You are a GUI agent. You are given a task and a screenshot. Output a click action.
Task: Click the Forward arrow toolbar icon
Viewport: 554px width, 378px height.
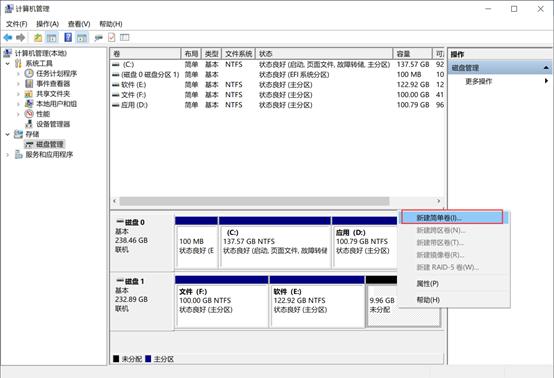[21, 37]
